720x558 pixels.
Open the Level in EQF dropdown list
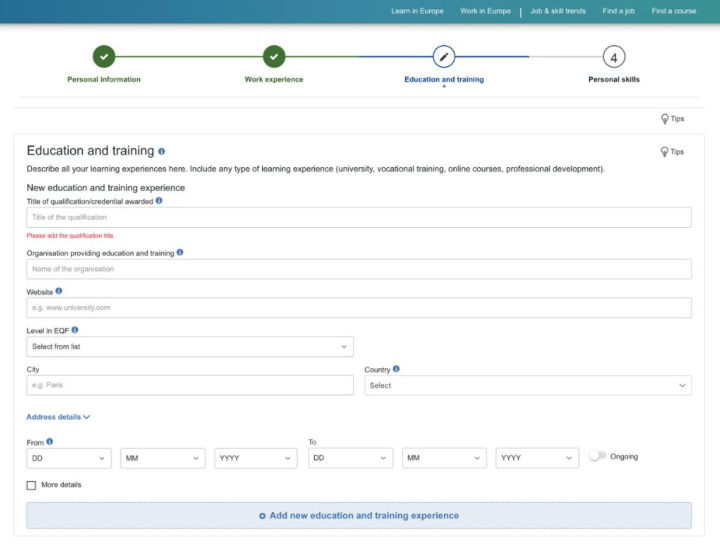click(190, 347)
